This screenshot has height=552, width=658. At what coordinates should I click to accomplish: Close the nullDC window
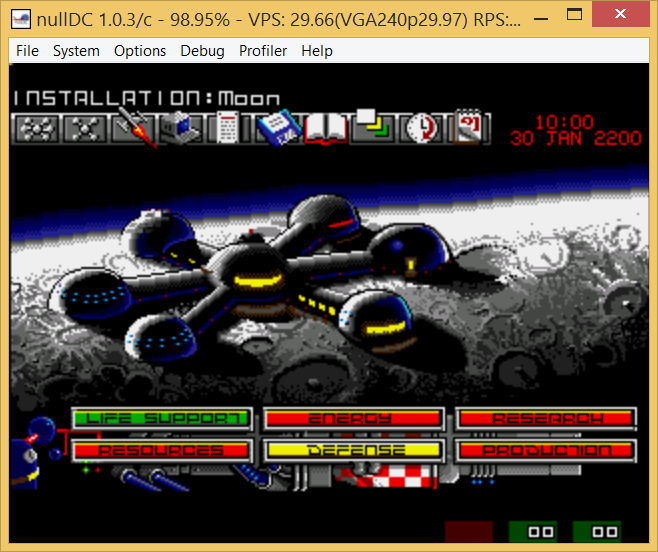pyautogui.click(x=620, y=14)
